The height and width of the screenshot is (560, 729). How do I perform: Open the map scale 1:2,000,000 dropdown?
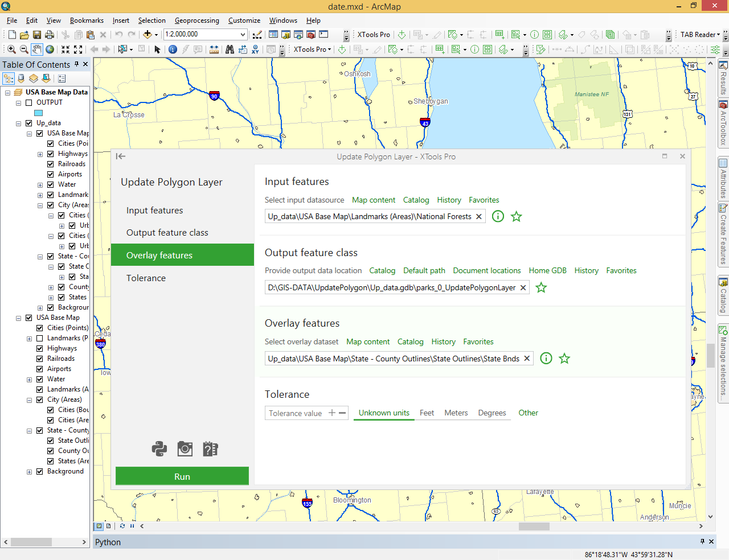tap(243, 35)
